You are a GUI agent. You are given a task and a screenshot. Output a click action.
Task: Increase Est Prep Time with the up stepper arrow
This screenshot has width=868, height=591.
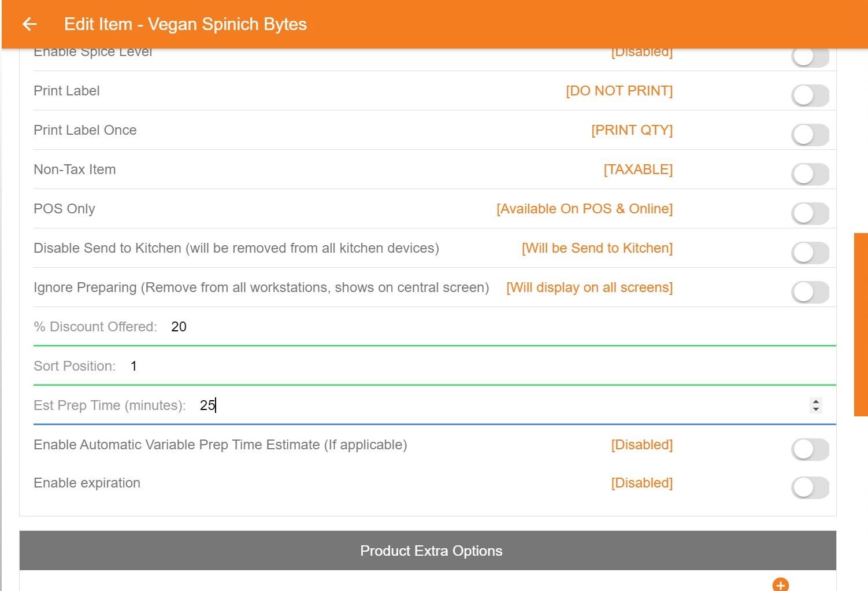point(816,401)
